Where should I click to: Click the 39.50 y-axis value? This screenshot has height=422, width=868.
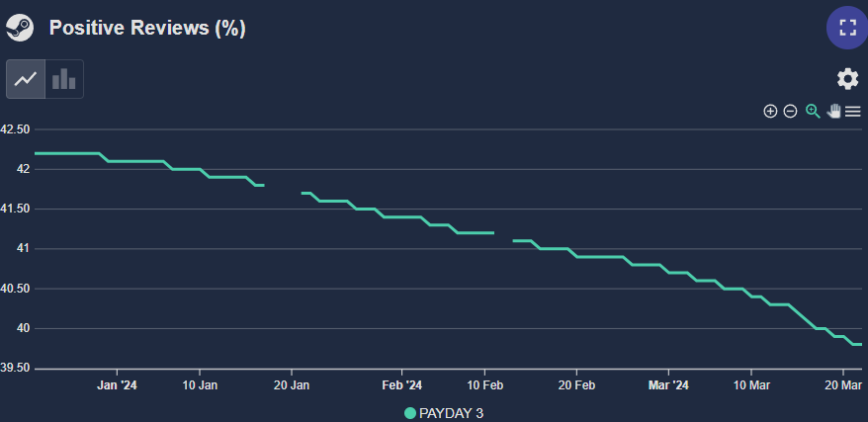pyautogui.click(x=15, y=369)
